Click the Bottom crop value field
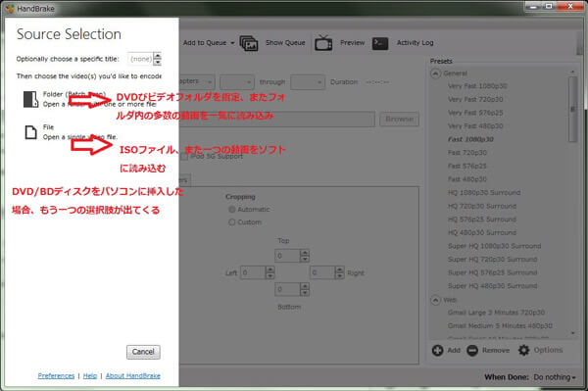The image size is (588, 391). tap(287, 289)
